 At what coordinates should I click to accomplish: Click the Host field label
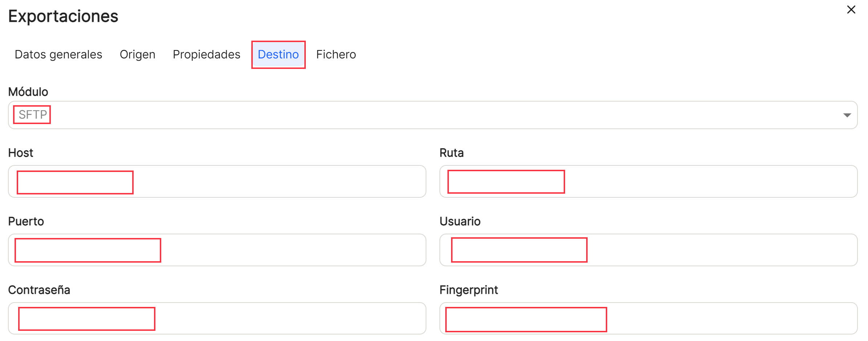(21, 153)
